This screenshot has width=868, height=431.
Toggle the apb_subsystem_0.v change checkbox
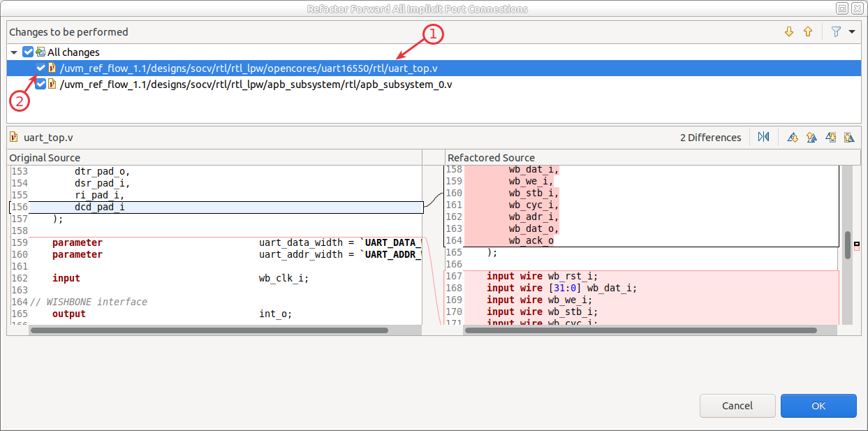pos(41,84)
